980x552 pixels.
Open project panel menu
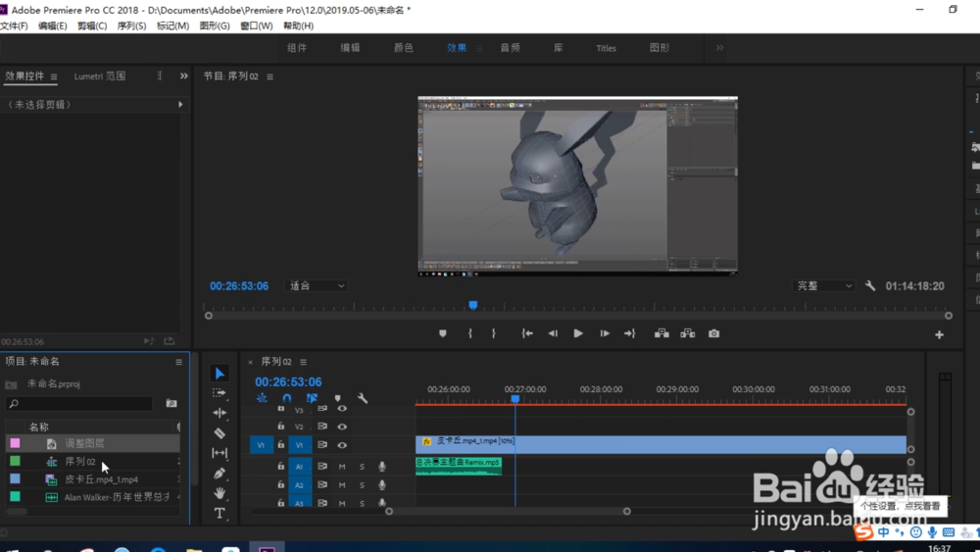tap(178, 362)
